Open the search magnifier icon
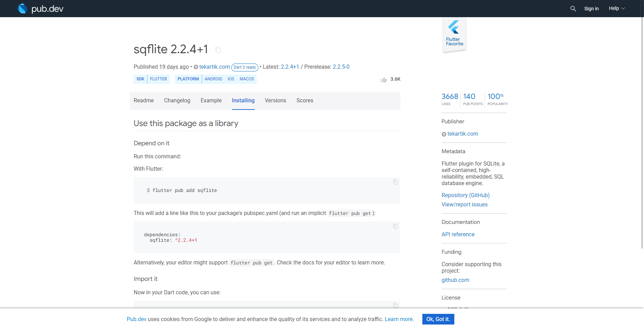644x330 pixels. 573,9
